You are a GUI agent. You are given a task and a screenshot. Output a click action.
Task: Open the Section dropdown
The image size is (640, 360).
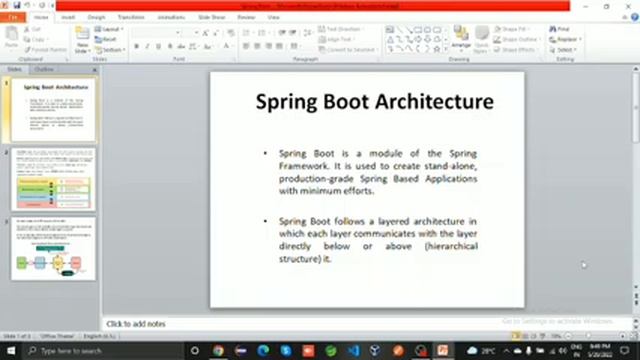point(110,49)
